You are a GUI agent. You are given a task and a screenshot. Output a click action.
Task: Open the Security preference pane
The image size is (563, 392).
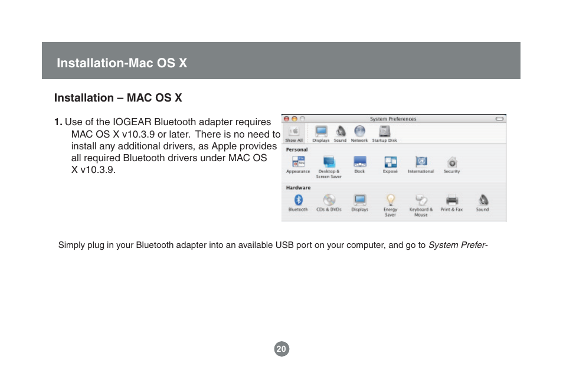[451, 165]
